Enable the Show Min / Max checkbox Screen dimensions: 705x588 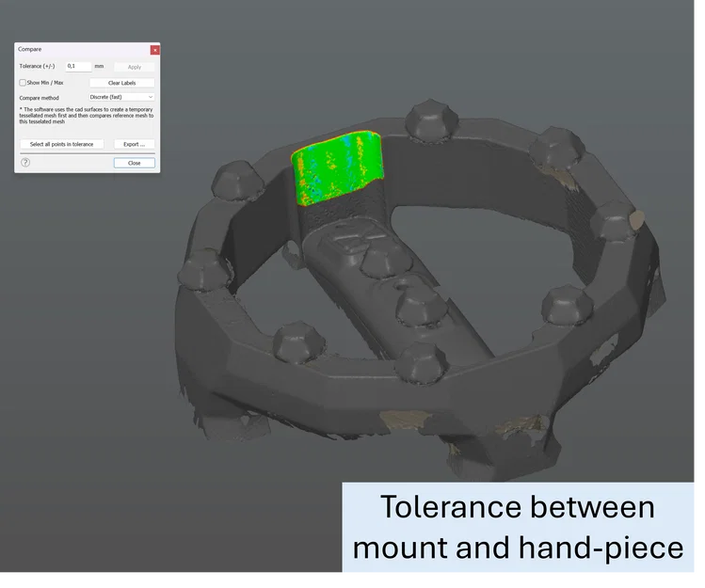coord(23,83)
